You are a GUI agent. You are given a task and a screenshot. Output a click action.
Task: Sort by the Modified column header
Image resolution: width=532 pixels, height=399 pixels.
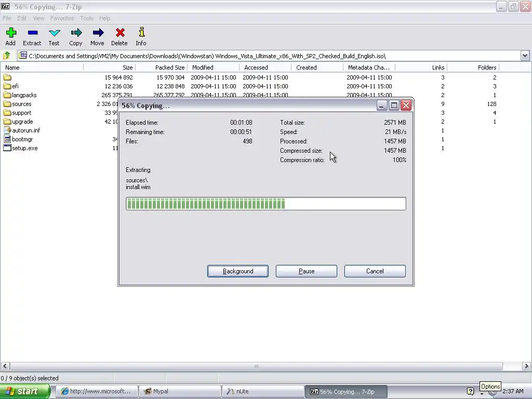click(x=213, y=68)
